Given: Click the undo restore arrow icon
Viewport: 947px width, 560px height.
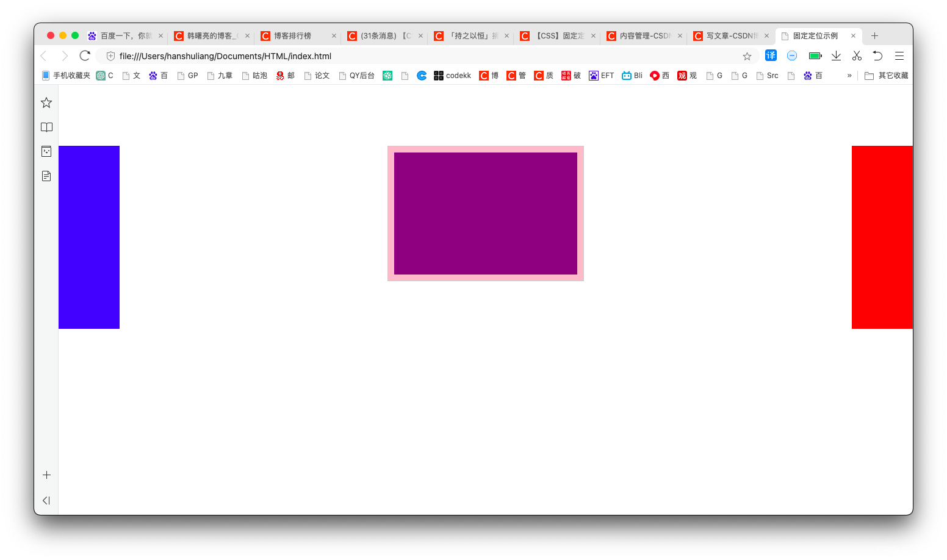Looking at the screenshot, I should pyautogui.click(x=877, y=56).
